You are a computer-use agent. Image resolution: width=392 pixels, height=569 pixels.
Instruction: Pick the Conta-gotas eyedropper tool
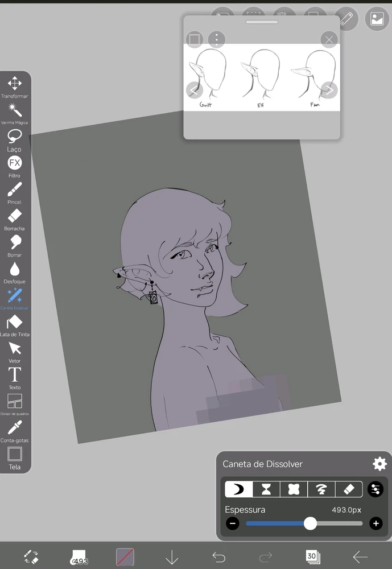click(x=15, y=431)
